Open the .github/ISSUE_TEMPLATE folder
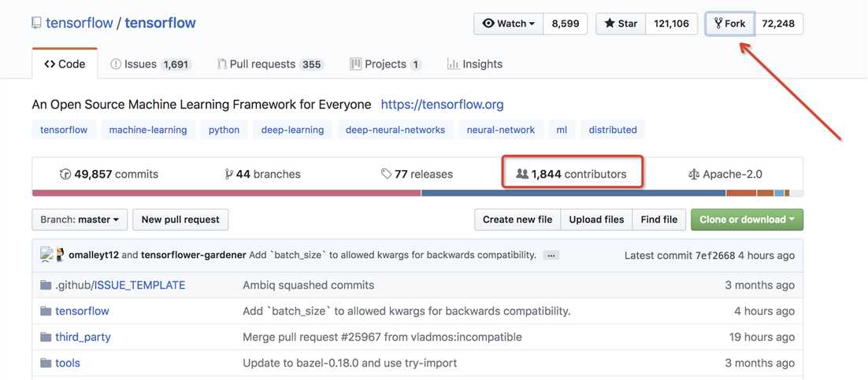 pos(121,286)
